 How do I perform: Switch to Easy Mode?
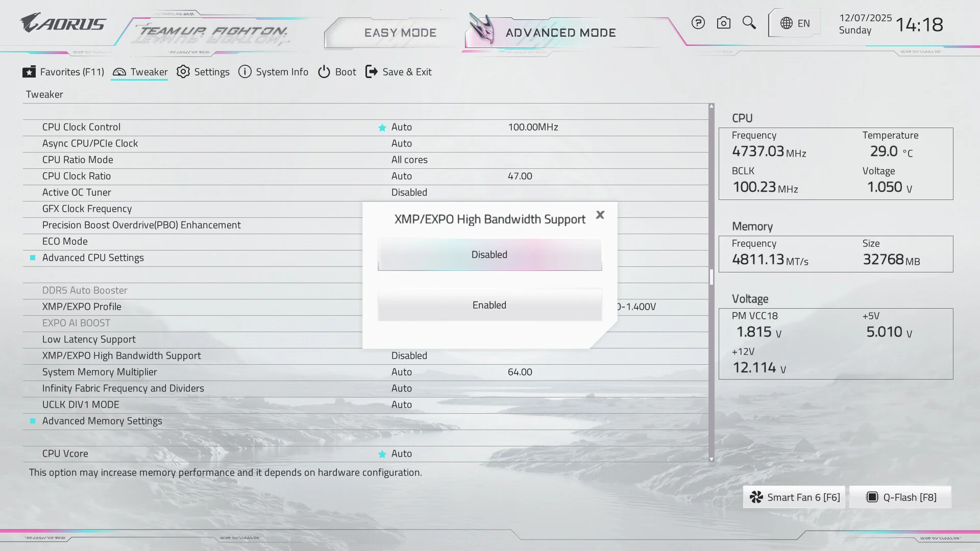click(x=400, y=33)
